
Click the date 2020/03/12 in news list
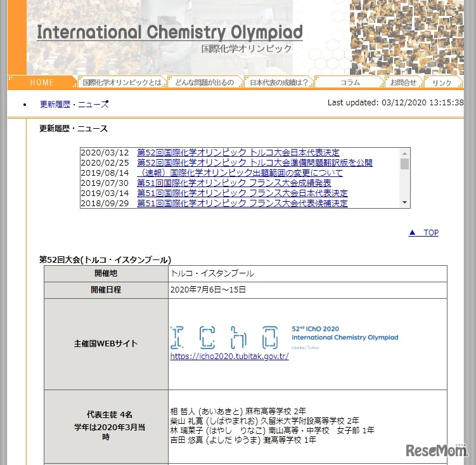coord(105,153)
